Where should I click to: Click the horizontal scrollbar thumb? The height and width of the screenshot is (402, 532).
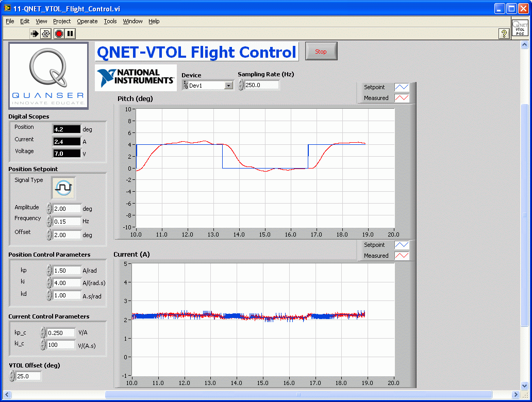coord(298,395)
